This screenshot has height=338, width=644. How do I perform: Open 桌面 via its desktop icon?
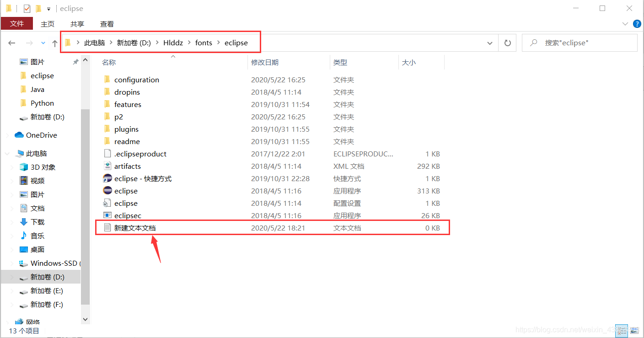[24, 249]
